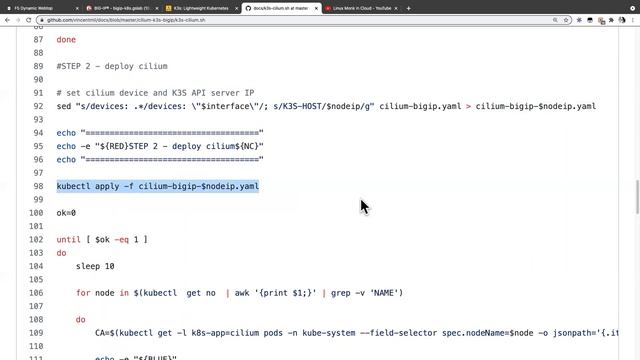Click the 'for node in' loop line

(239, 293)
